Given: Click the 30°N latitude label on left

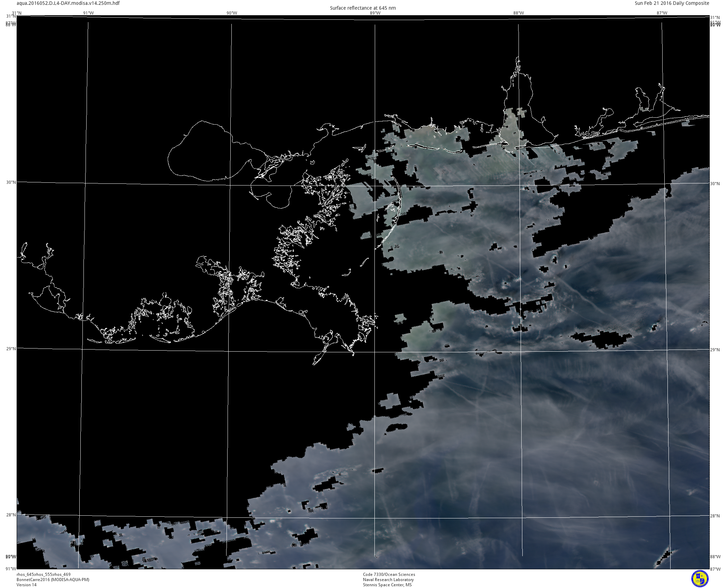Looking at the screenshot, I should click(x=11, y=182).
